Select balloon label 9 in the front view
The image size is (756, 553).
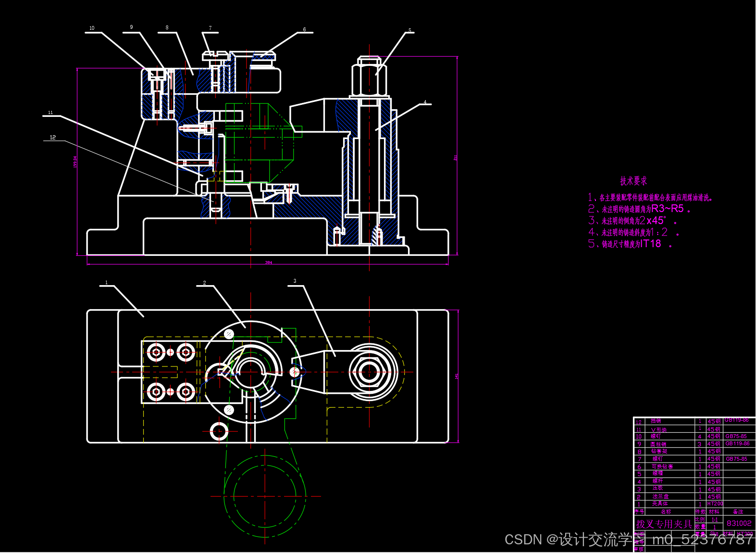pyautogui.click(x=131, y=27)
